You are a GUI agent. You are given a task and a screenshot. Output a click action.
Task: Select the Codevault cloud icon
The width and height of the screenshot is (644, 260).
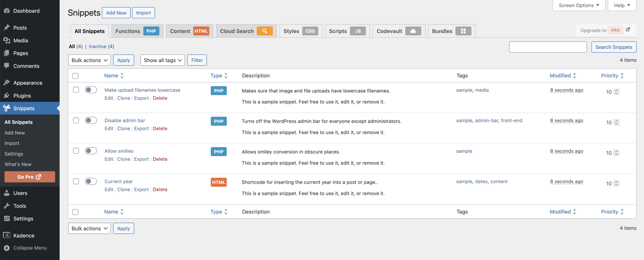[x=413, y=31]
